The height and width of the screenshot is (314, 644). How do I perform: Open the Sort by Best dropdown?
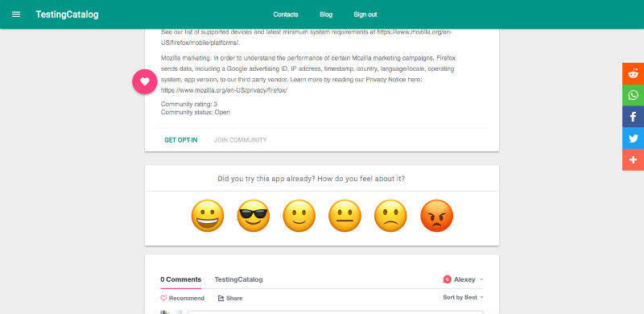[463, 297]
